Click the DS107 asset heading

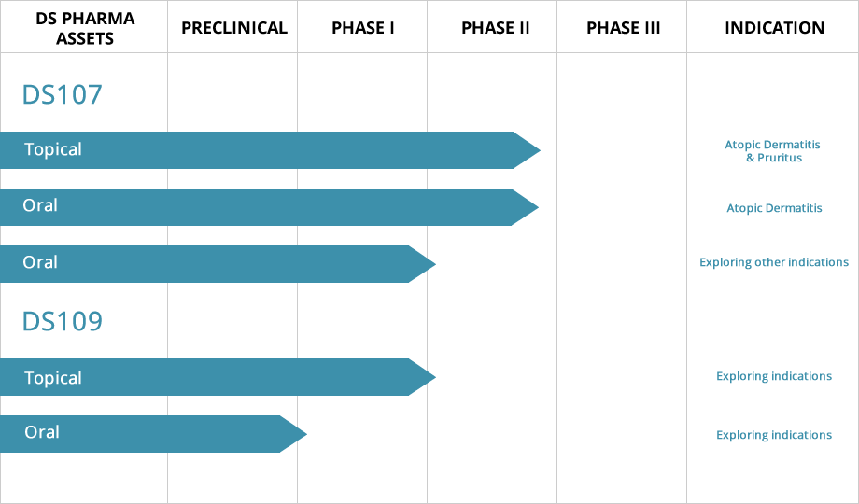tap(62, 94)
